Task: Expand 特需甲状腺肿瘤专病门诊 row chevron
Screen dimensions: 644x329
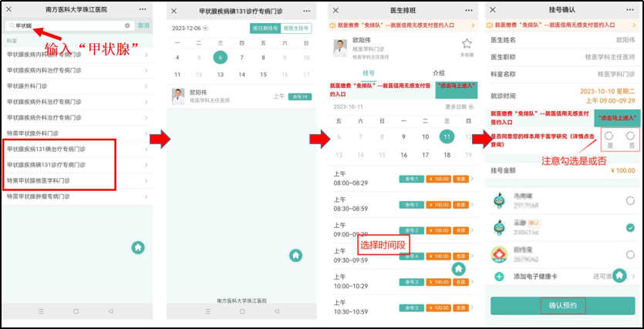Action: point(146,196)
